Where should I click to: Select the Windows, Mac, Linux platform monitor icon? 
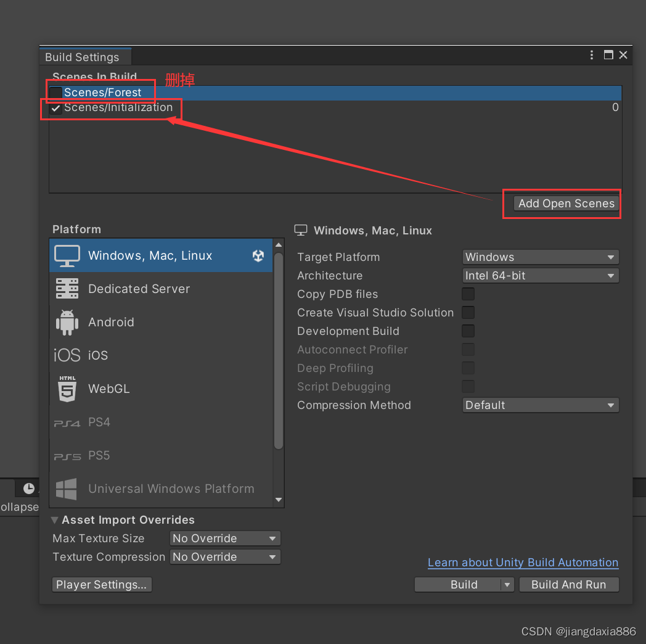(67, 255)
